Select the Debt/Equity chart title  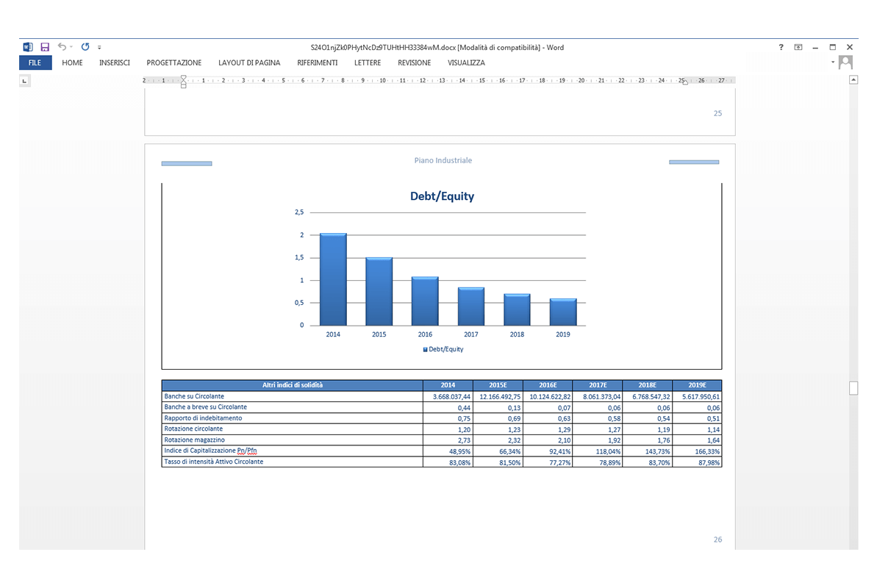442,196
